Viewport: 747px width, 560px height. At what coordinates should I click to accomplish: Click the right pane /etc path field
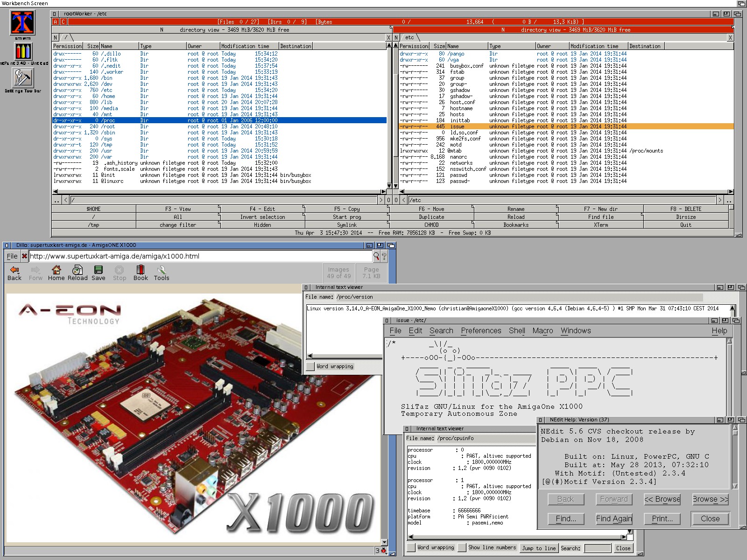(562, 200)
